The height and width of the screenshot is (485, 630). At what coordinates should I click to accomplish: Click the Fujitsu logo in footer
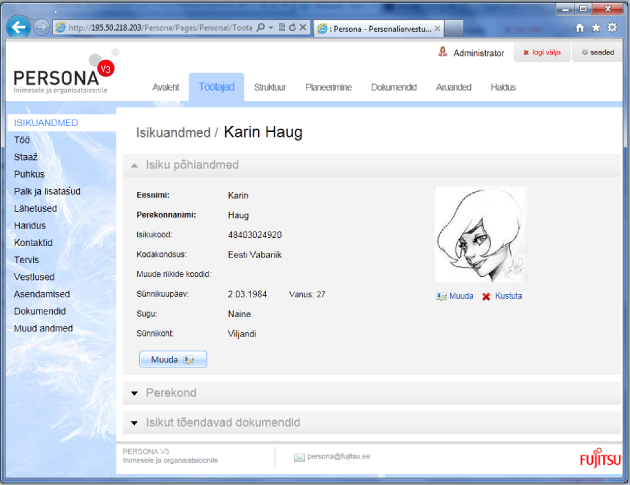[599, 459]
